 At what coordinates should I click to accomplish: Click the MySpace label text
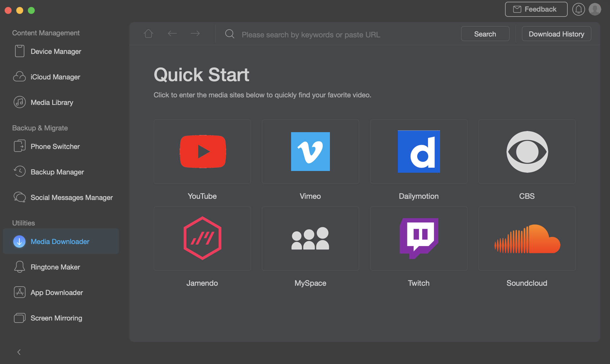(311, 283)
